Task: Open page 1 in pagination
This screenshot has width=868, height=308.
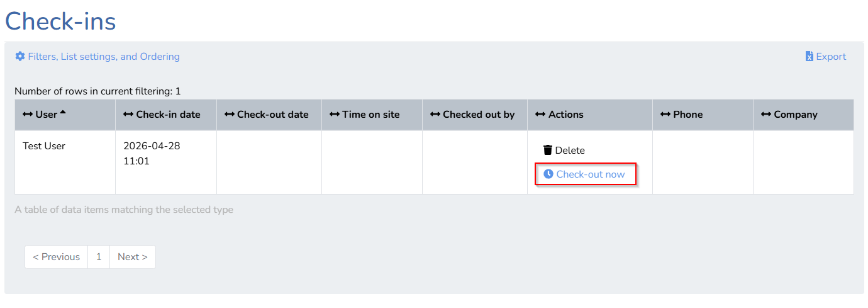Action: coord(99,257)
